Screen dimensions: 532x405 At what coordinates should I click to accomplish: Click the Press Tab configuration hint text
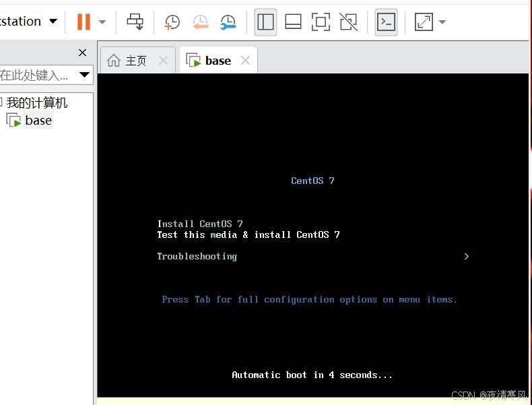(309, 299)
